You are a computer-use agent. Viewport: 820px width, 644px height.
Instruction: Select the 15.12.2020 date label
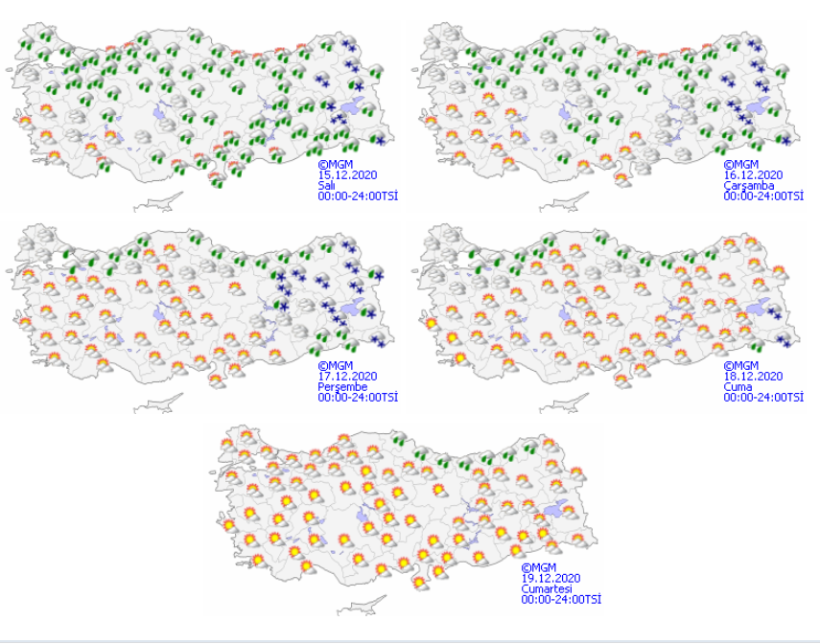[x=347, y=175]
